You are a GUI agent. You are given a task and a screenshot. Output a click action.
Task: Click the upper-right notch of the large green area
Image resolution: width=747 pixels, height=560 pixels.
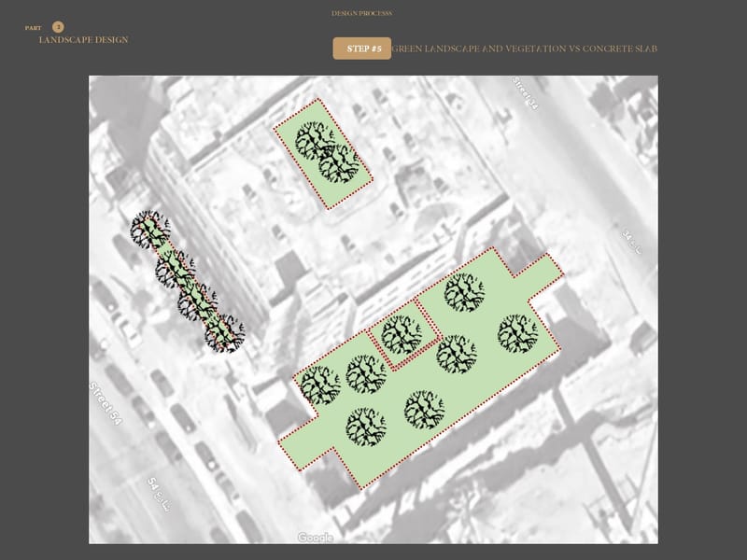(x=537, y=270)
